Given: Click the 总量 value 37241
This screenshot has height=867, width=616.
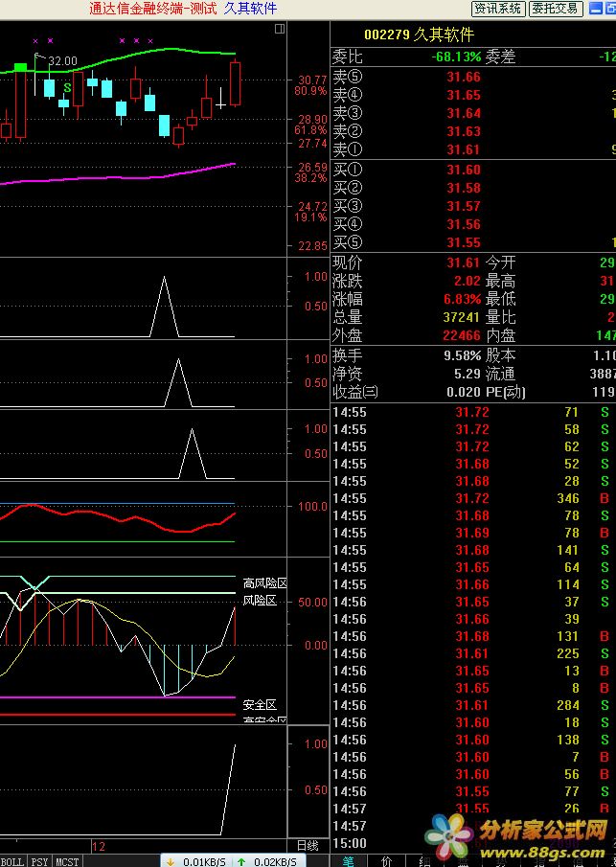Looking at the screenshot, I should point(463,317).
